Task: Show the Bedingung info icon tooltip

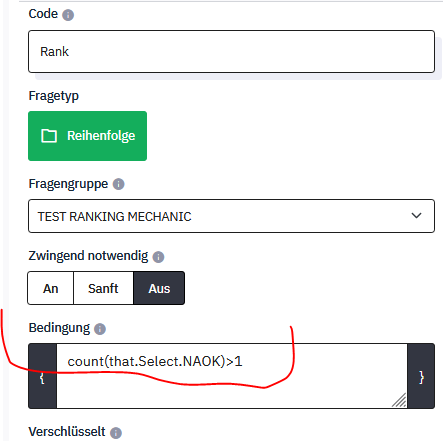Action: (100, 329)
